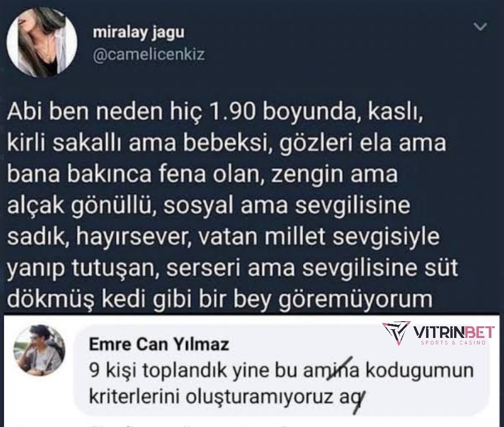Click the SPORTS & CASINO tagline
This screenshot has width=504, height=427.
pos(454,343)
